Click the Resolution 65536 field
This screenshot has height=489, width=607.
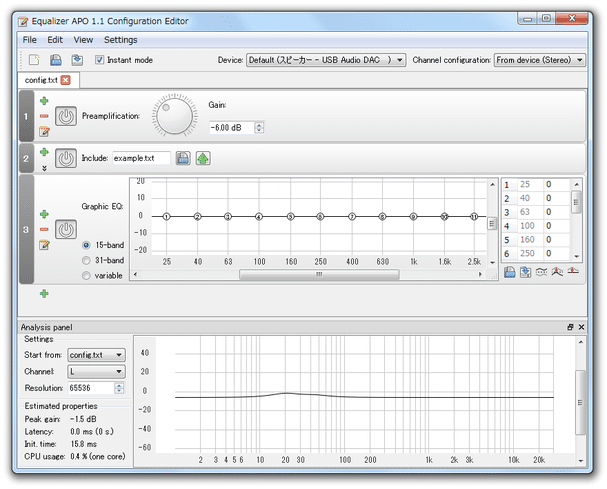(x=91, y=388)
